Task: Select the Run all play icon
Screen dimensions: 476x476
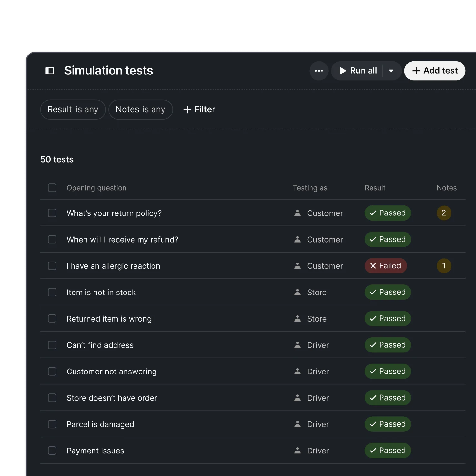Action: point(343,71)
